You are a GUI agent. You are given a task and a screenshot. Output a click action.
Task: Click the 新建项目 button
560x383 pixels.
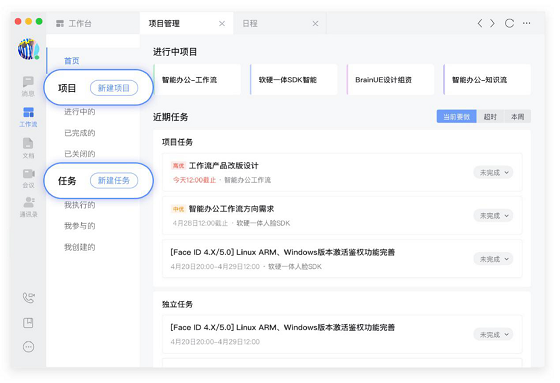(x=114, y=88)
